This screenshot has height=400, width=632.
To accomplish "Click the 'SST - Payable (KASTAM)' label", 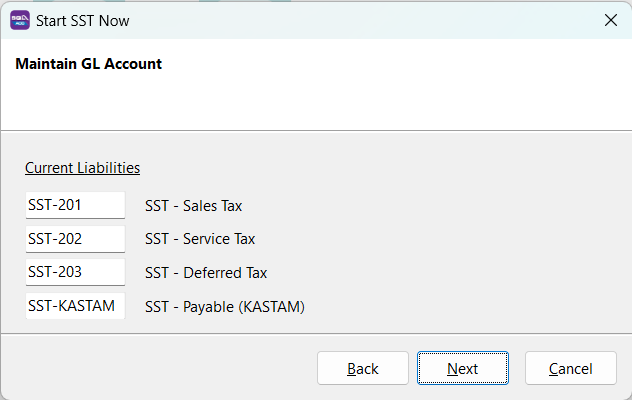I will click(224, 306).
